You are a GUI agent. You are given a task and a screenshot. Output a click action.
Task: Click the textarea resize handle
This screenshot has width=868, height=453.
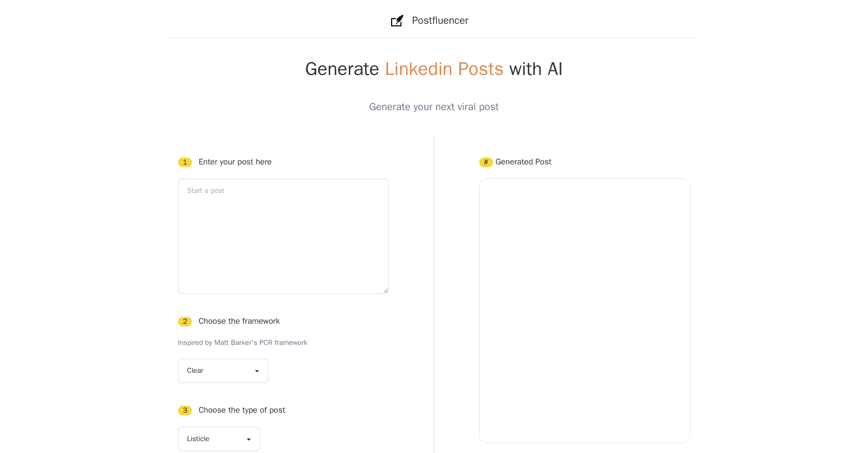coord(385,290)
